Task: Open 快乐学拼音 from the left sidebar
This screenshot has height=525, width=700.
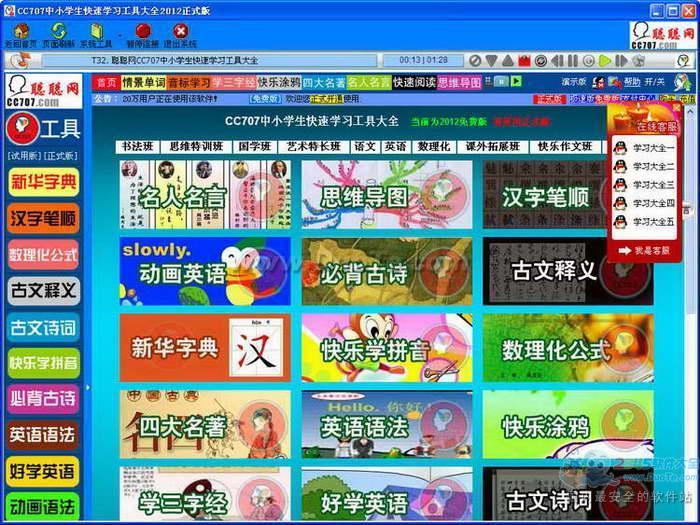Action: coord(43,363)
